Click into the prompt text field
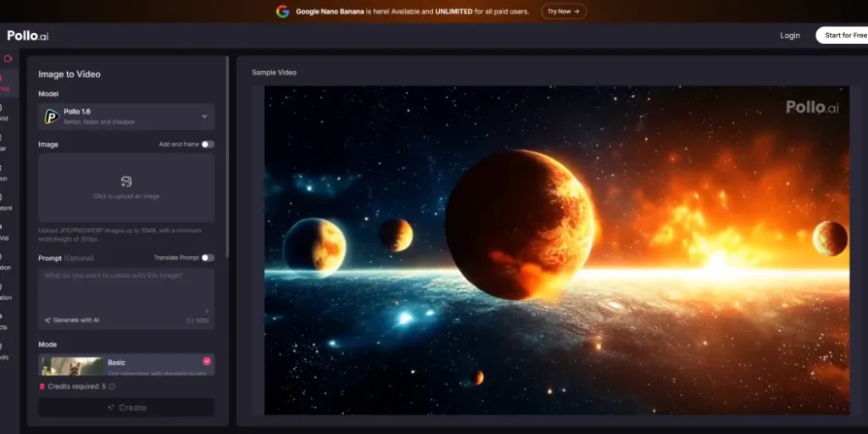The height and width of the screenshot is (434, 868). (126, 288)
